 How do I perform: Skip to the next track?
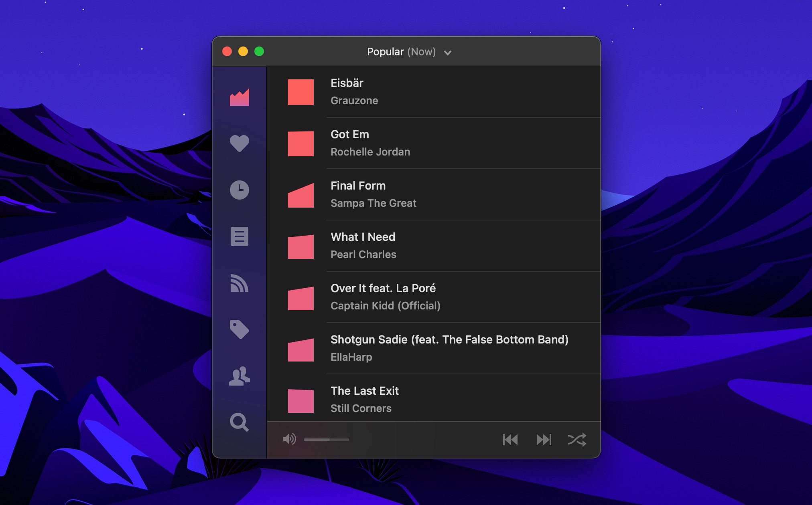[x=544, y=440]
